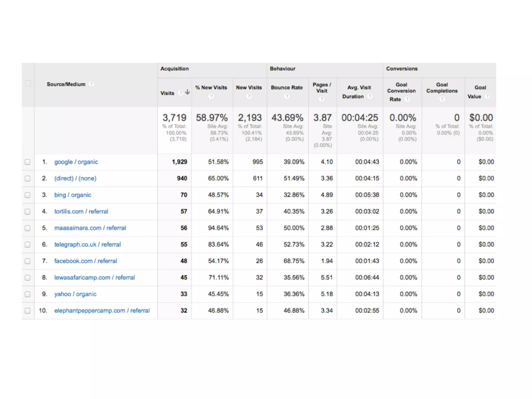The image size is (532, 399).
Task: Open help icon under % New Visits
Action: [x=211, y=96]
